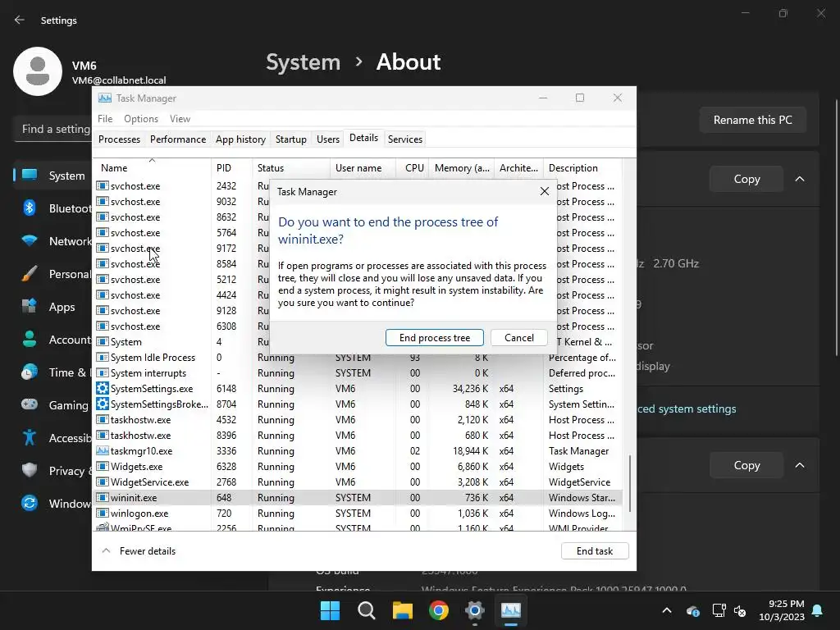The image size is (840, 630).
Task: Open taskbar Search
Action: coord(367,610)
